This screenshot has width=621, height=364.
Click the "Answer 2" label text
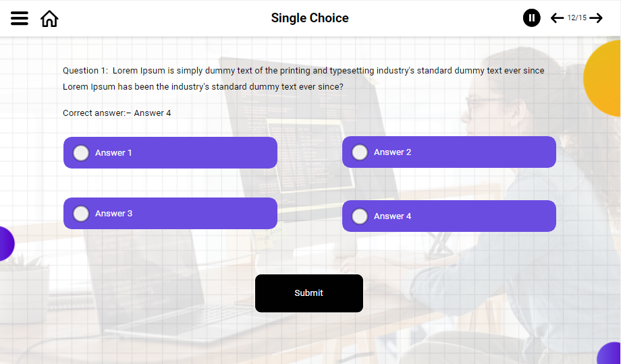[392, 152]
